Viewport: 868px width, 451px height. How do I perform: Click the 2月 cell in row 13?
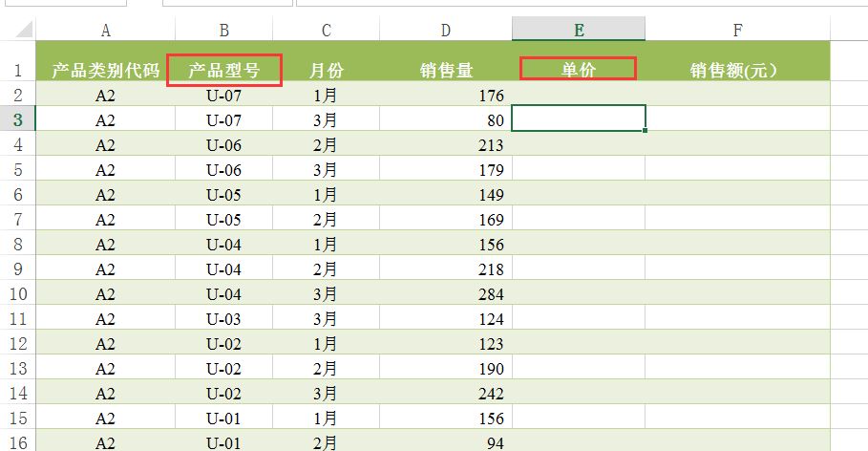(x=326, y=369)
